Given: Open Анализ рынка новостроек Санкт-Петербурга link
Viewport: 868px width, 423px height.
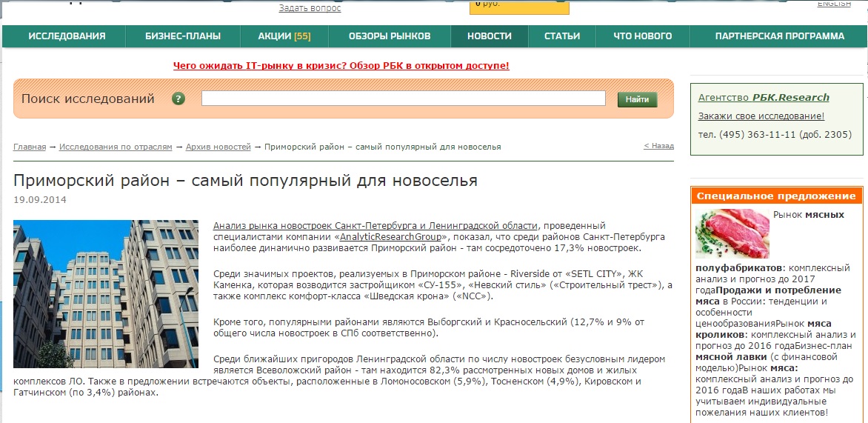Looking at the screenshot, I should (x=375, y=225).
